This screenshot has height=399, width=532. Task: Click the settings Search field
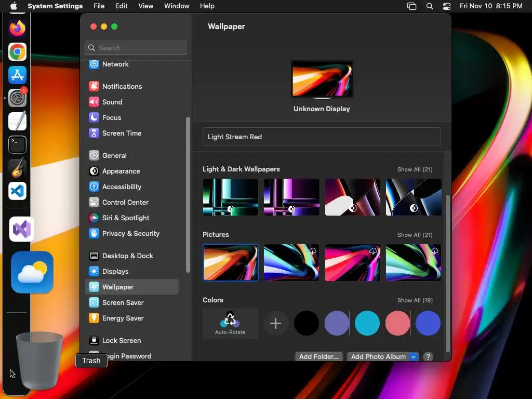click(136, 48)
